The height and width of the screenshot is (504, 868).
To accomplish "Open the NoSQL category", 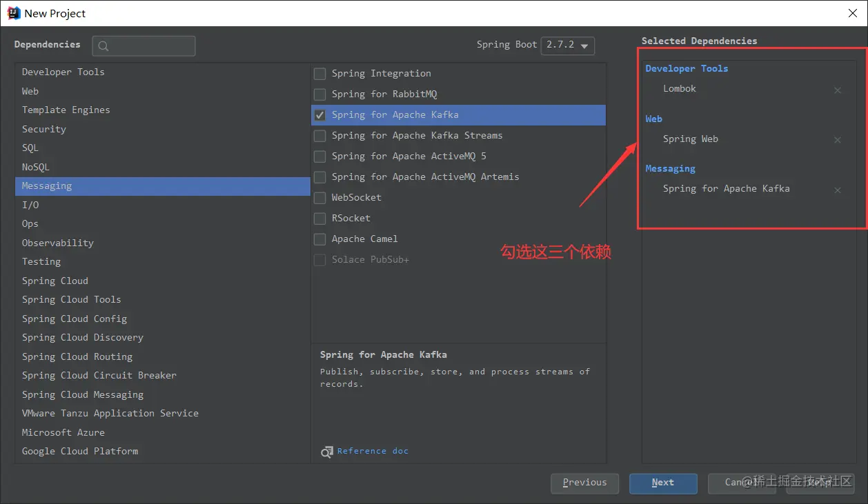I will 163,167.
